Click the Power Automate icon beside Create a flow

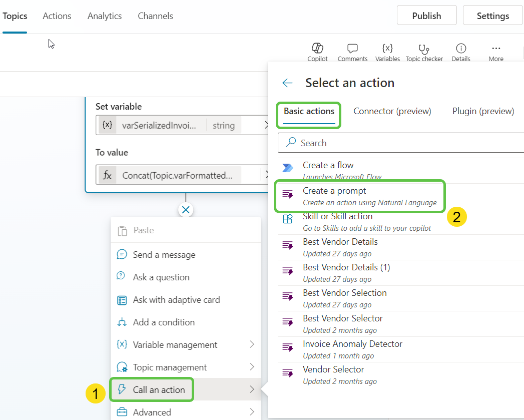click(x=287, y=165)
